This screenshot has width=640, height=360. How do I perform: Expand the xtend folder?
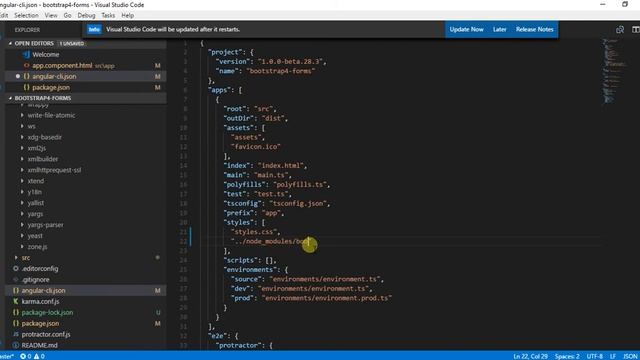click(36, 181)
